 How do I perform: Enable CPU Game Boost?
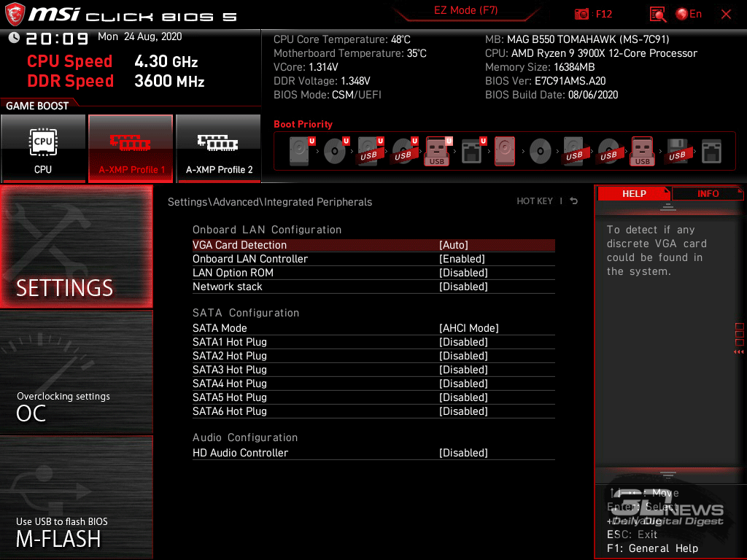pos(43,149)
